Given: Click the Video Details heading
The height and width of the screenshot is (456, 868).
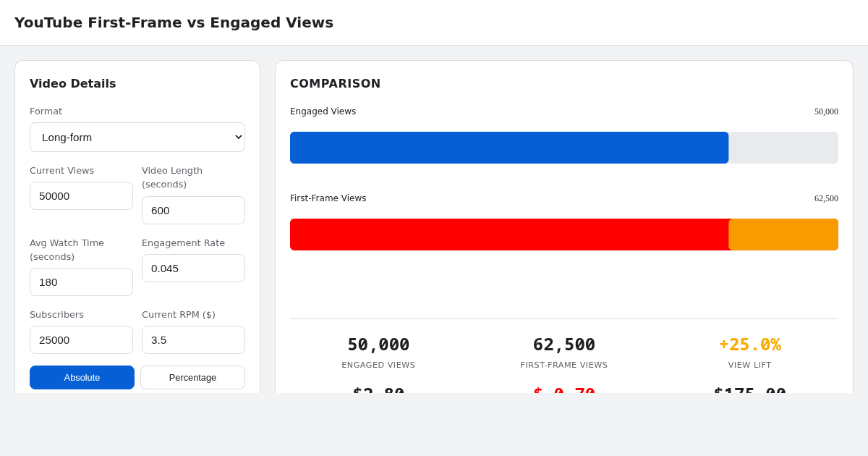Looking at the screenshot, I should click(72, 83).
